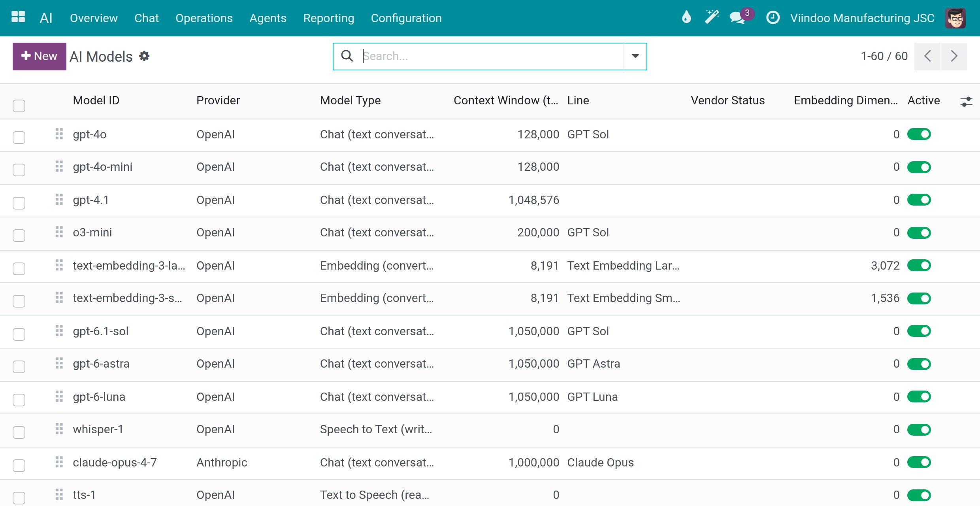Open the user avatar menu
980x506 pixels.
[955, 18]
